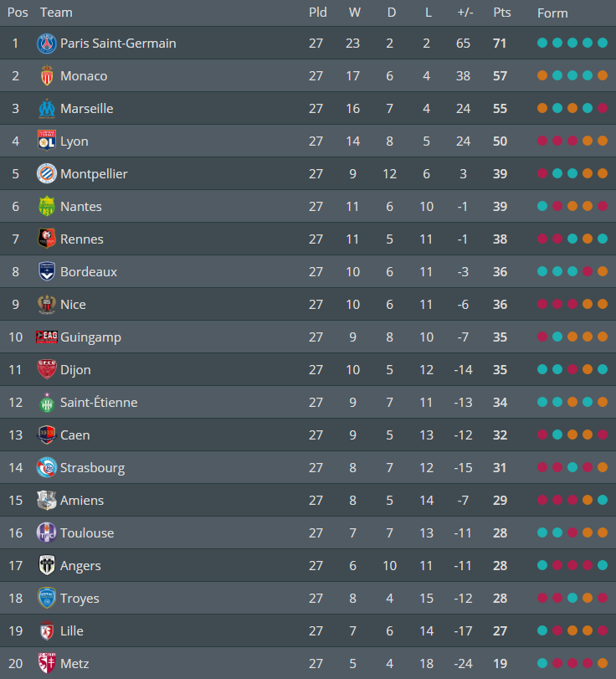Click the W wins column header
Viewport: 616px width, 679px height.
[354, 13]
